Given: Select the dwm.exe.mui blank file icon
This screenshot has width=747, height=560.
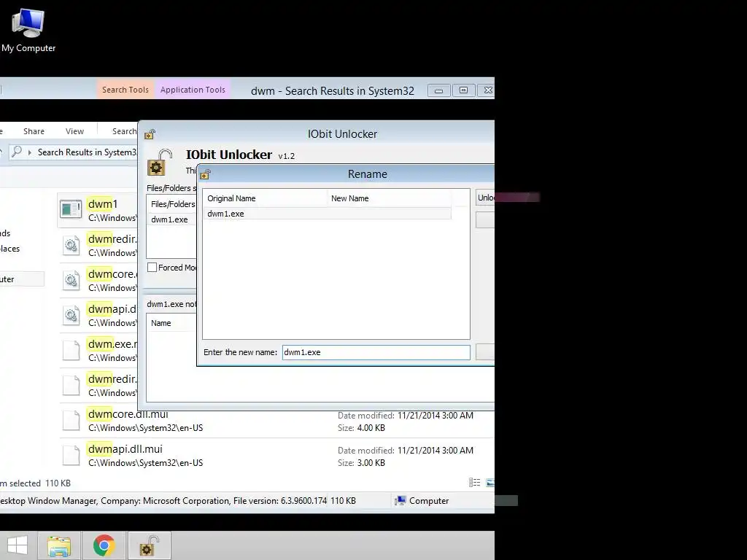Looking at the screenshot, I should [71, 350].
